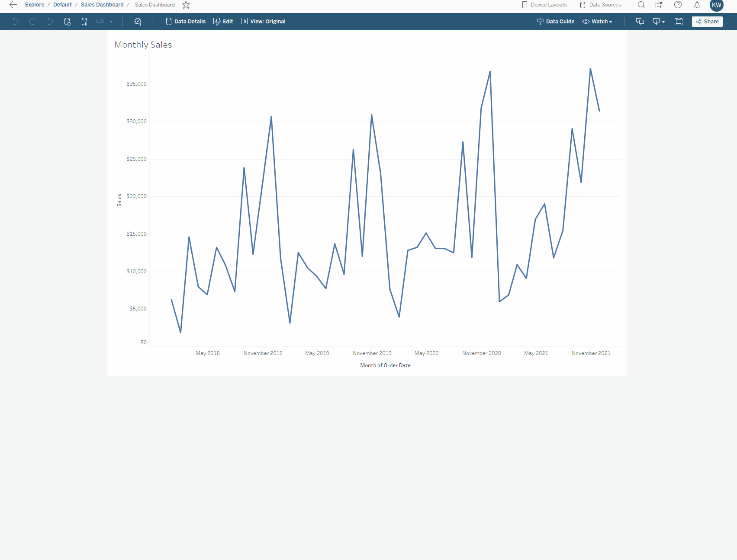
Task: Open the Default project breadcrumb
Action: tap(62, 5)
